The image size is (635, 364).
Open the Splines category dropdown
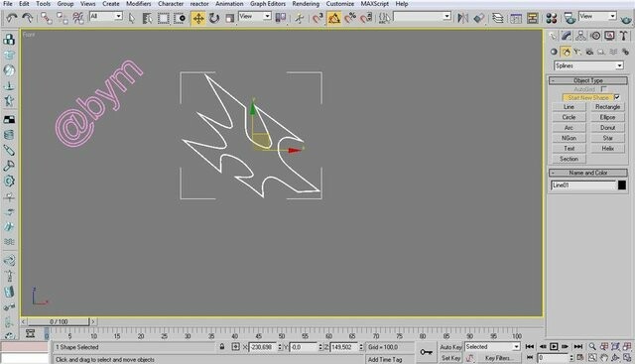click(588, 65)
